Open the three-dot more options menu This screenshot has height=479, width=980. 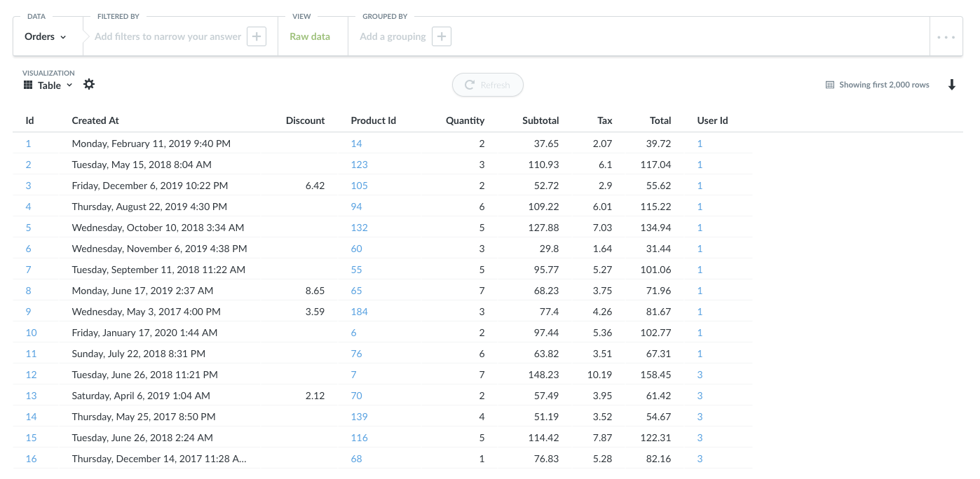[x=946, y=37]
